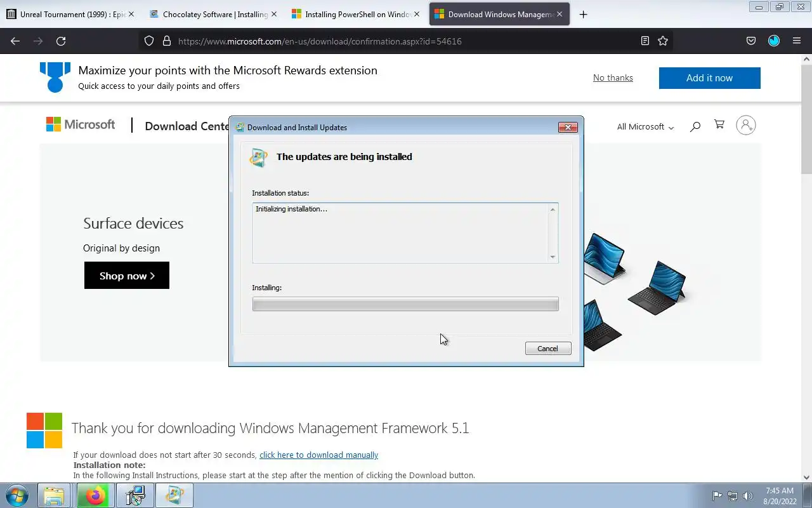
Task: Open Windows Explorer from the taskbar
Action: tap(54, 496)
